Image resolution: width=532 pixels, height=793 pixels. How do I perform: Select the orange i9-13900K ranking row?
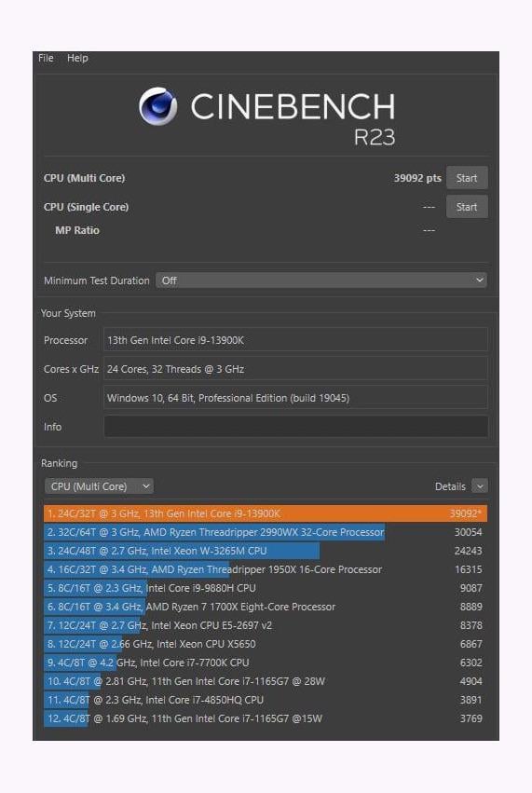coord(266,513)
